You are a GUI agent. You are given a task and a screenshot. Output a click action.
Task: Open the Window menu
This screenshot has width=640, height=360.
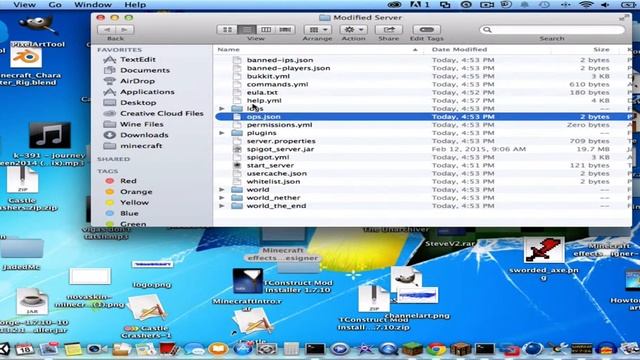pyautogui.click(x=93, y=5)
